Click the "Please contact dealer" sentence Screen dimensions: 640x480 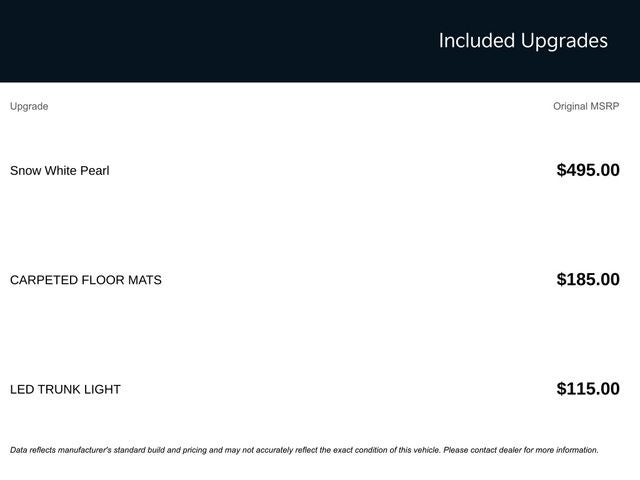click(520, 450)
